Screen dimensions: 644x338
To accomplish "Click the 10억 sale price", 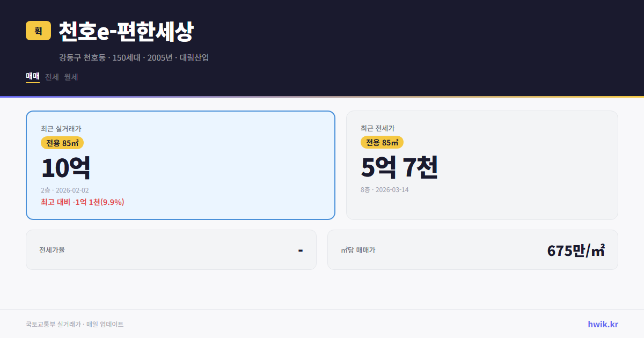I will tap(65, 168).
